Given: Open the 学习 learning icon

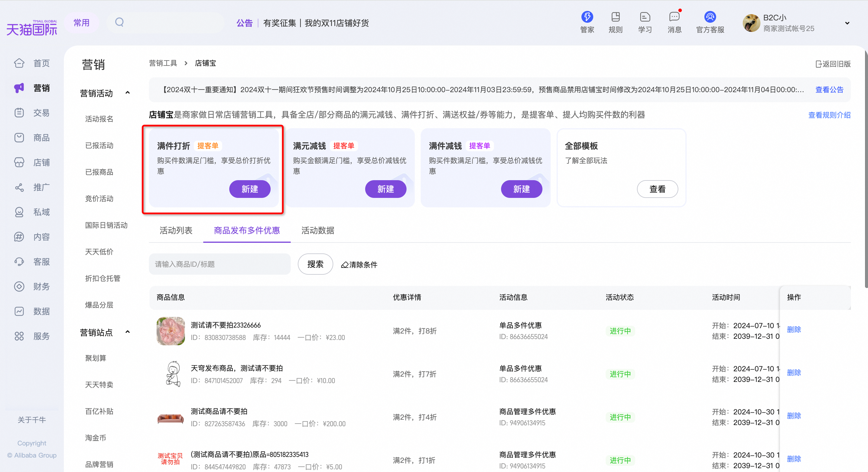Looking at the screenshot, I should (645, 22).
